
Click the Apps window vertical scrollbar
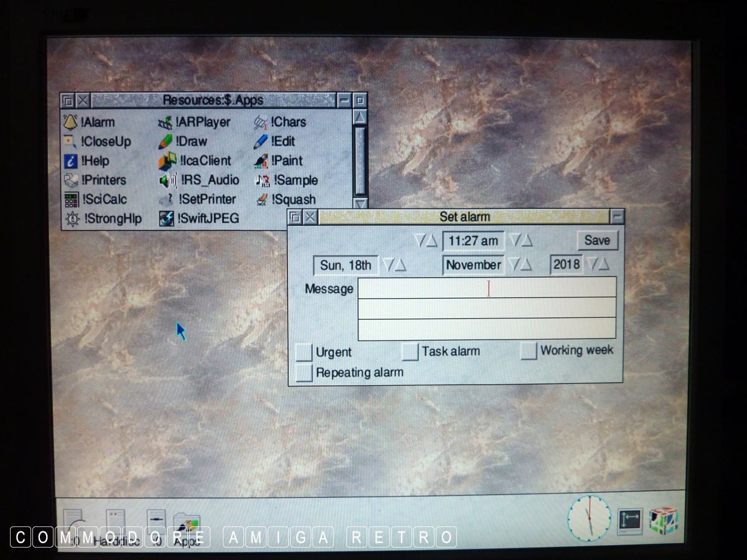click(x=360, y=160)
